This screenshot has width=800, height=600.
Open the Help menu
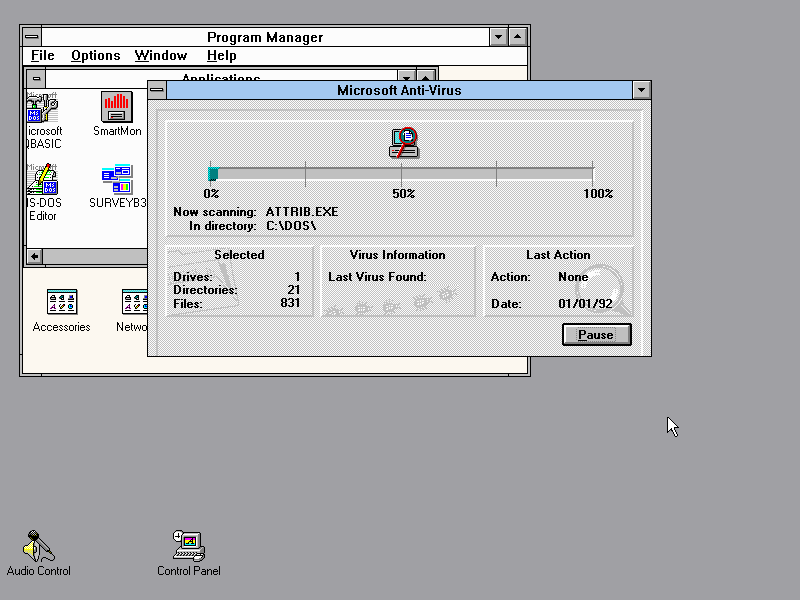pos(221,56)
